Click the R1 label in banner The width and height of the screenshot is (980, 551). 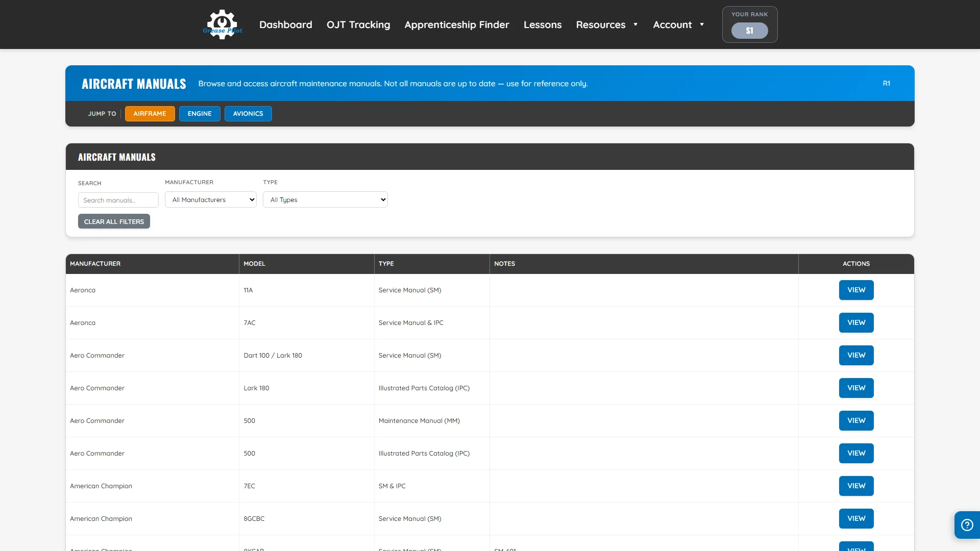pos(887,83)
